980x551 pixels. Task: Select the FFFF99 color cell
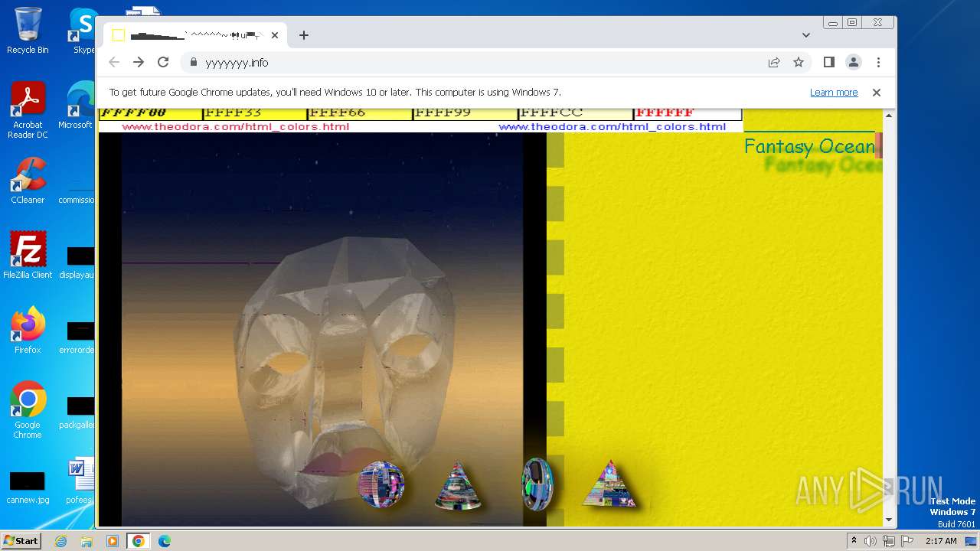pyautogui.click(x=465, y=113)
